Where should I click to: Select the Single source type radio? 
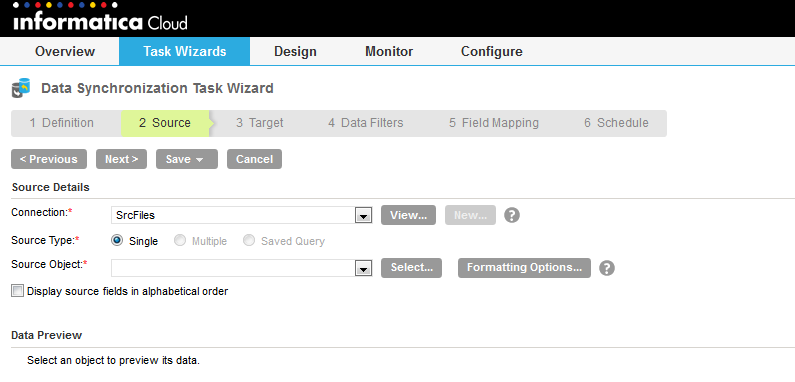click(117, 240)
